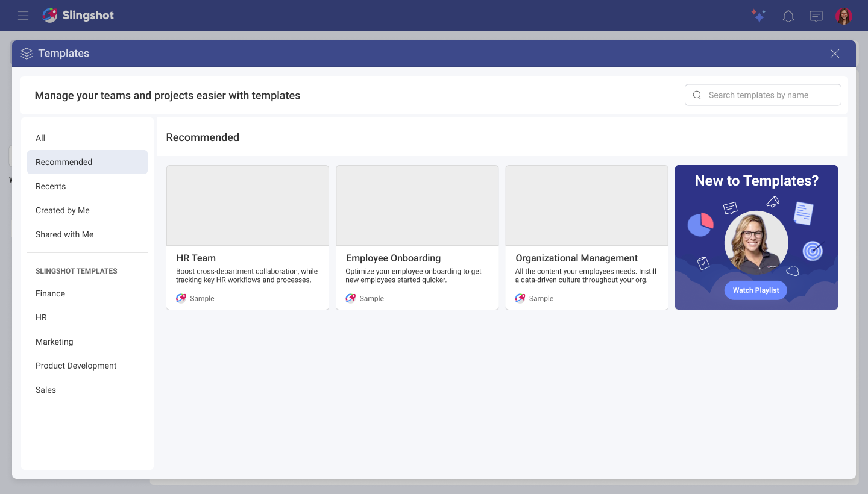Click the target icon in promo
The image size is (868, 494).
pos(813,251)
